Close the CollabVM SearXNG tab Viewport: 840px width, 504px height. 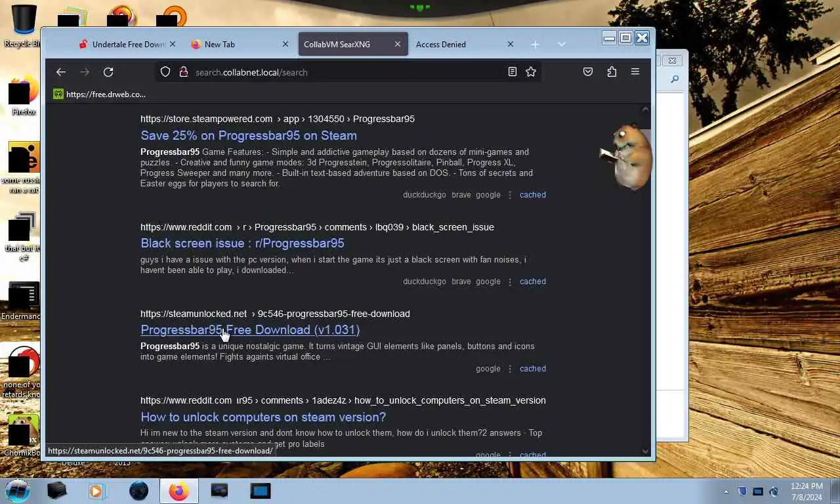point(397,45)
